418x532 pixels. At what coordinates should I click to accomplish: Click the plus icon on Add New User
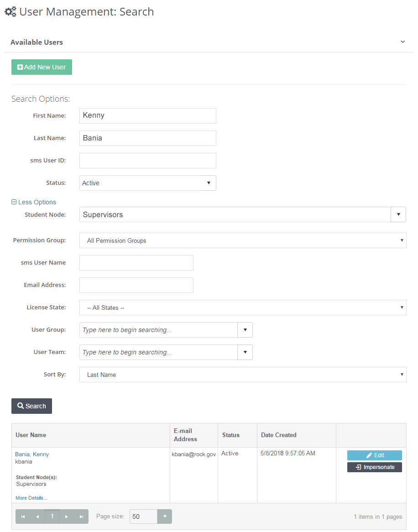click(x=20, y=67)
